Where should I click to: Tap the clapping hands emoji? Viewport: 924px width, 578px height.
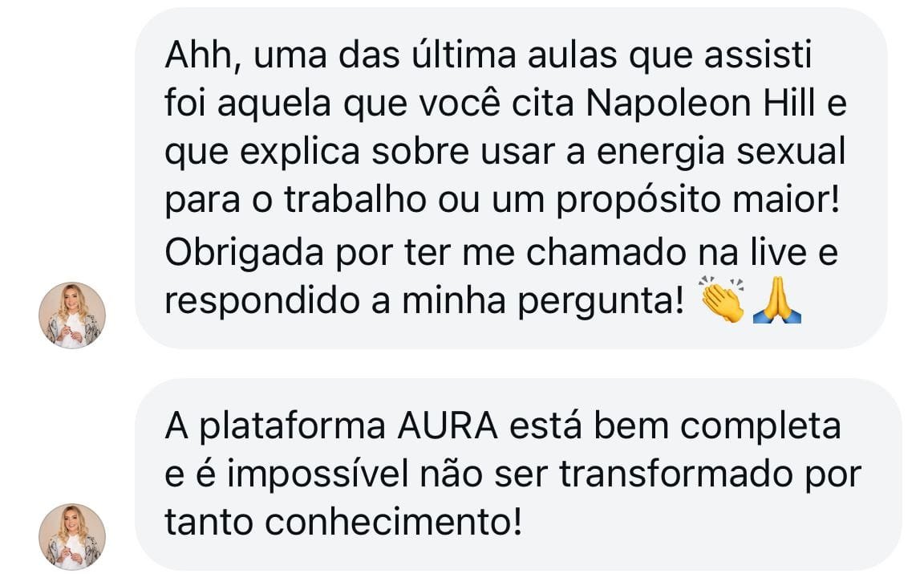(x=723, y=299)
